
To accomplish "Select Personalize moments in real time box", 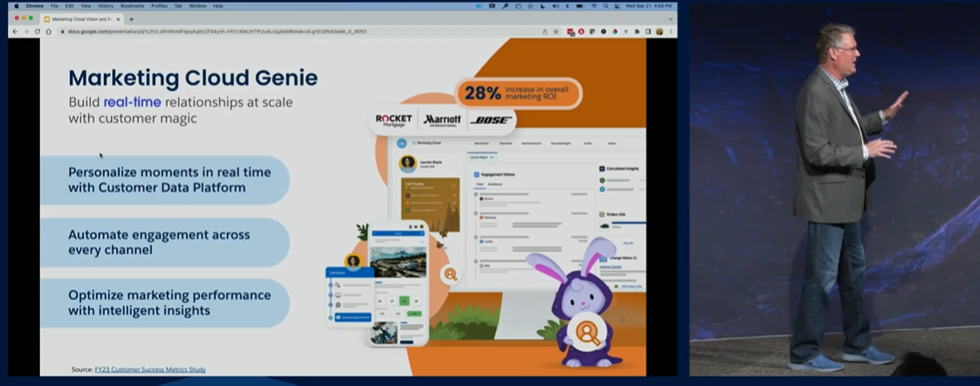I will 165,180.
